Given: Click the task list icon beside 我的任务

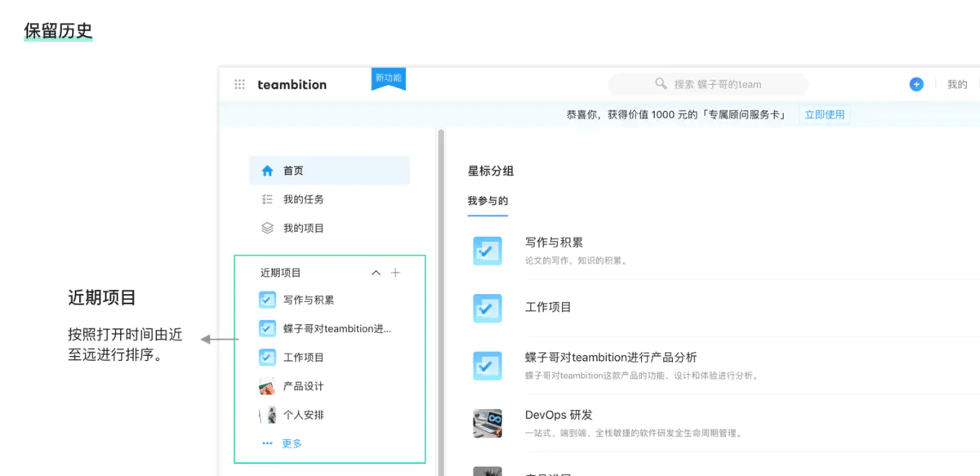Looking at the screenshot, I should pos(267,199).
